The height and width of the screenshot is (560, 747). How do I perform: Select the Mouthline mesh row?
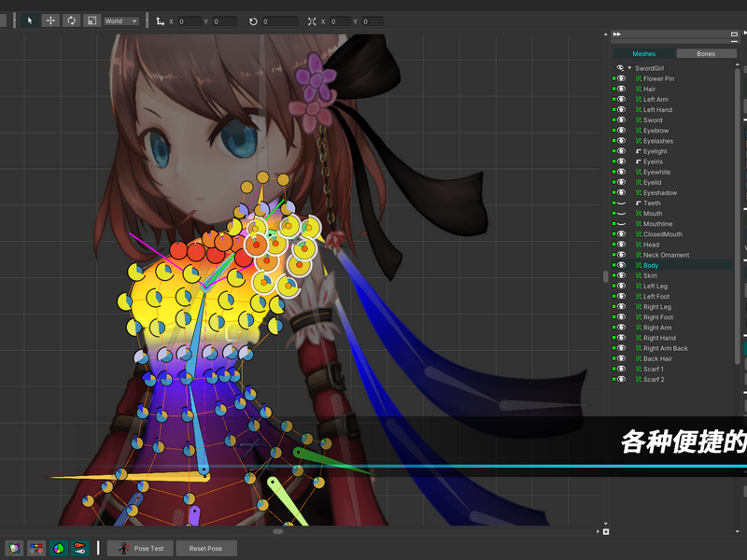click(x=673, y=224)
